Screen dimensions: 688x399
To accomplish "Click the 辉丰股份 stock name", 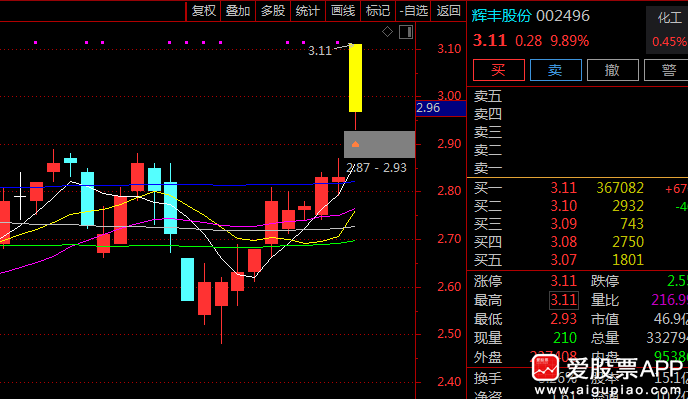I will click(x=501, y=16).
